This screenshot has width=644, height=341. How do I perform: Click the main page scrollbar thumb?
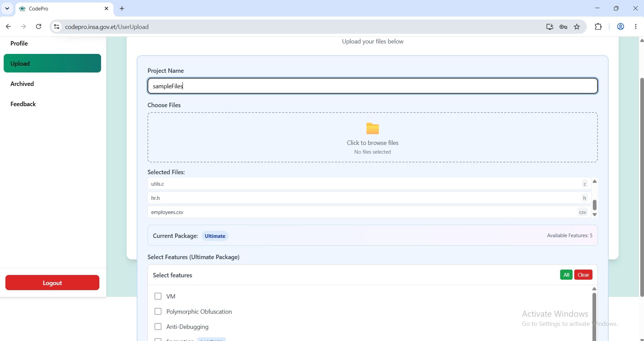tap(642, 187)
